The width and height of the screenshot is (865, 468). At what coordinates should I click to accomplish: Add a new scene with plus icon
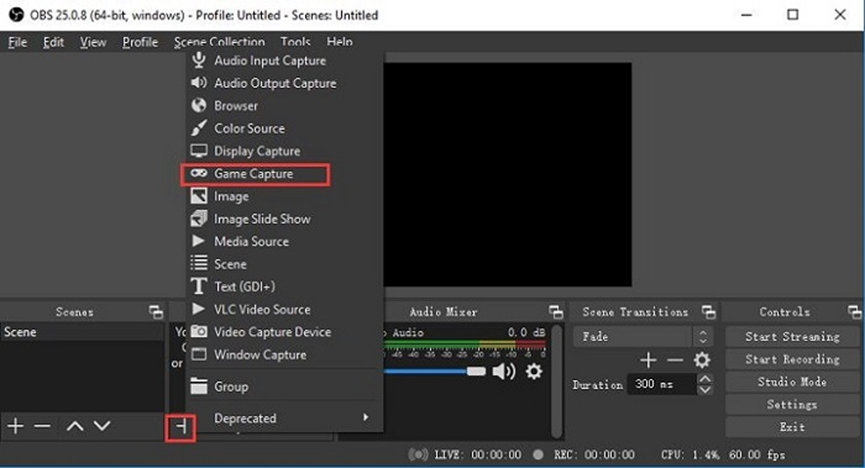(16, 426)
